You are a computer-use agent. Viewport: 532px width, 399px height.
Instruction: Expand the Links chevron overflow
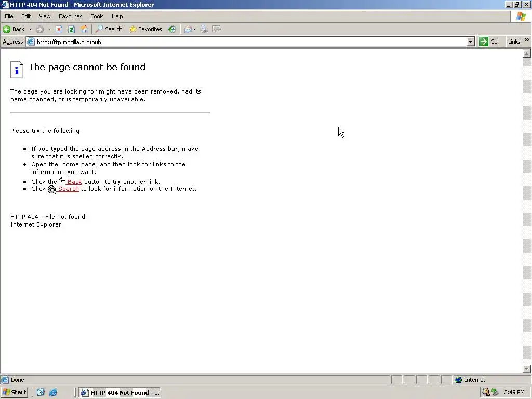pyautogui.click(x=527, y=40)
